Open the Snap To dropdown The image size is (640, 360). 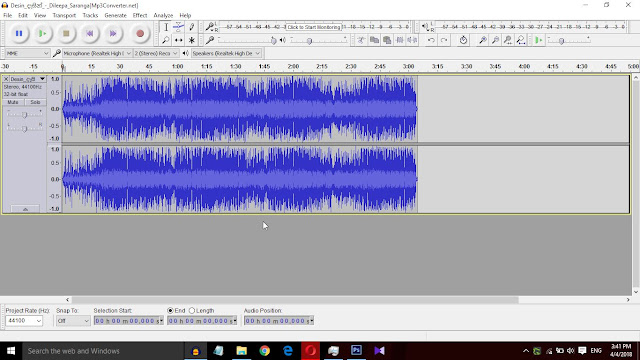73,321
